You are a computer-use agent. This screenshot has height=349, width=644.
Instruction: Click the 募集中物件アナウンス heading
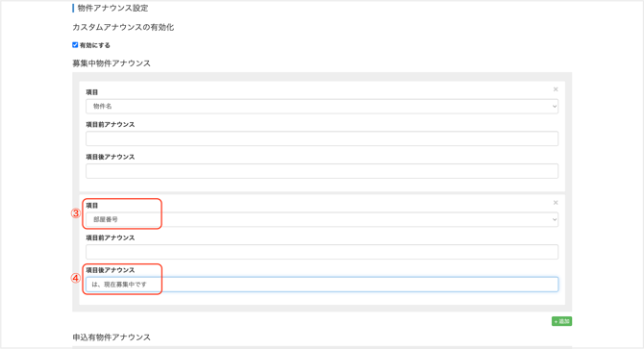pos(111,63)
